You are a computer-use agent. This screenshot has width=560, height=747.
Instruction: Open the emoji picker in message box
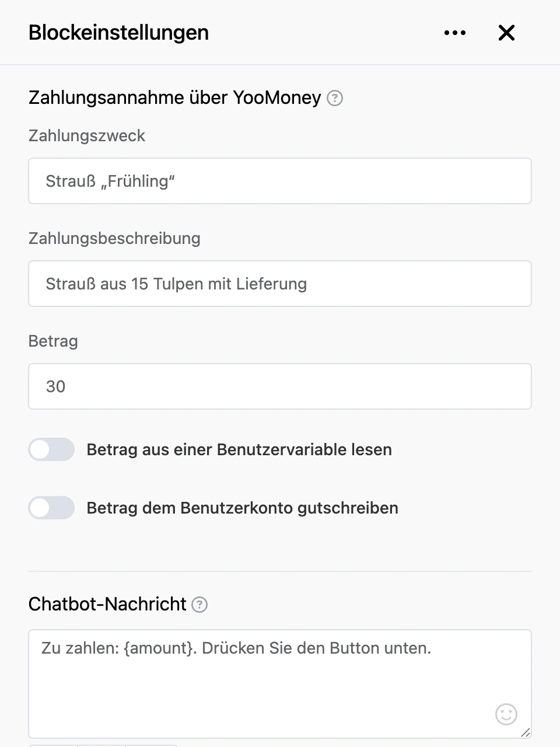click(x=506, y=714)
